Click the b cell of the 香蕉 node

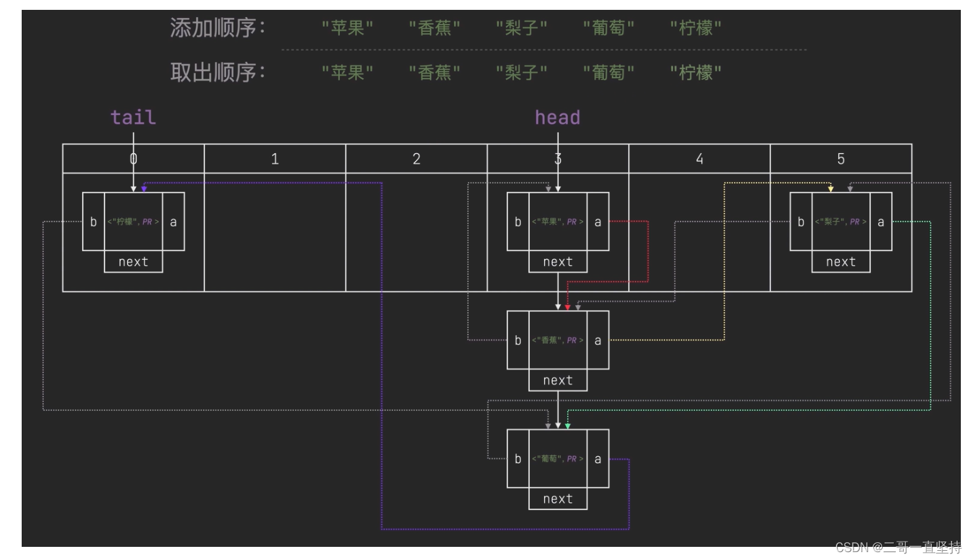coord(518,340)
